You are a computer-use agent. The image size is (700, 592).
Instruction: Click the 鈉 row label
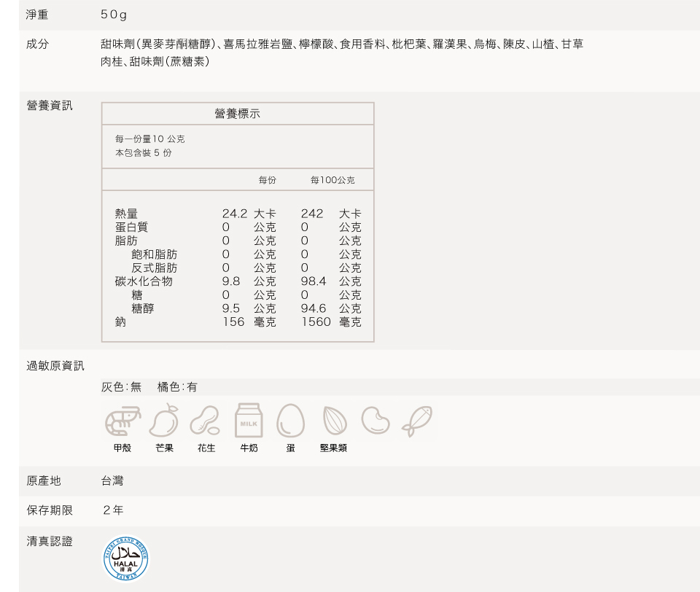tap(120, 322)
